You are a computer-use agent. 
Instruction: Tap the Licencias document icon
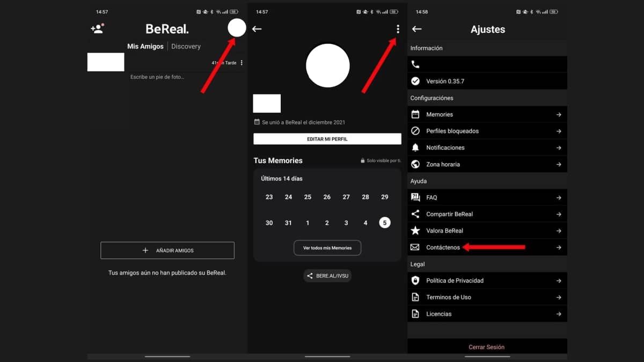pyautogui.click(x=415, y=314)
